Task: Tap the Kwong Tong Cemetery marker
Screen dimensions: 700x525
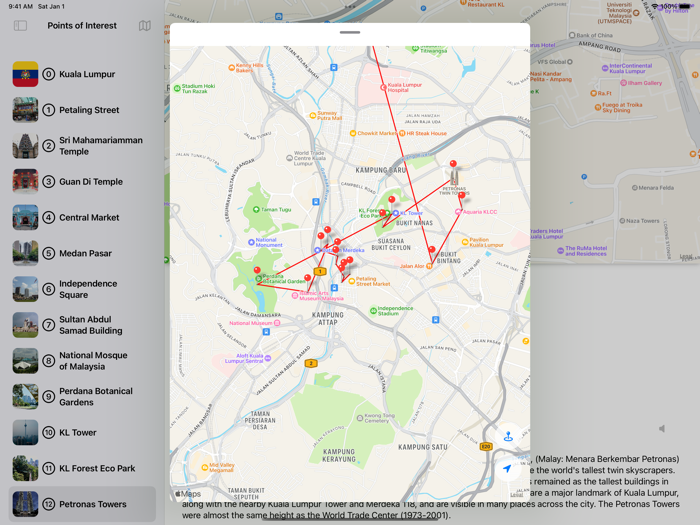Action: (x=360, y=418)
